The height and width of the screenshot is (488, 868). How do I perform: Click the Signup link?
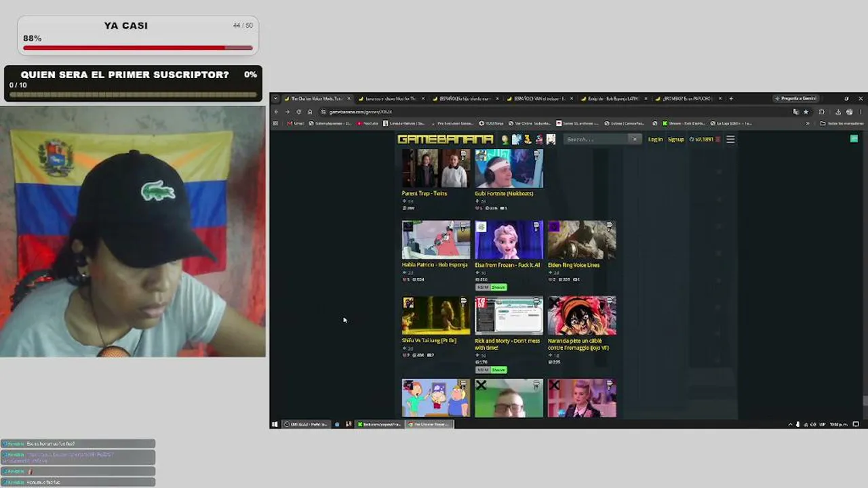[676, 140]
